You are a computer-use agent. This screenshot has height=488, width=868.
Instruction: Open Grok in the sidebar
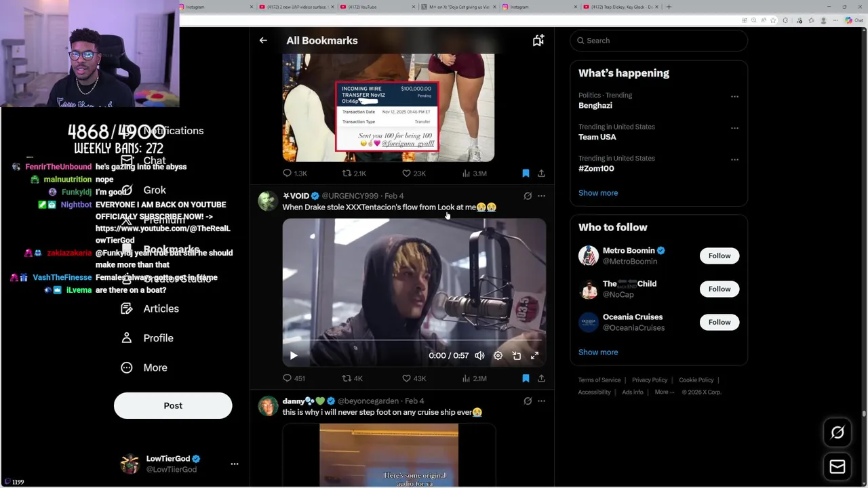(x=143, y=190)
